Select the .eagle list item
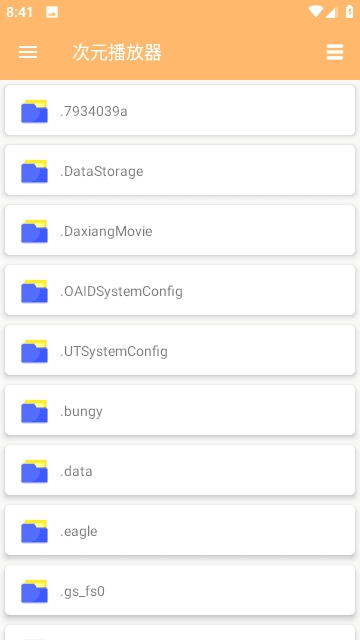Viewport: 360px width, 640px height. pyautogui.click(x=180, y=530)
